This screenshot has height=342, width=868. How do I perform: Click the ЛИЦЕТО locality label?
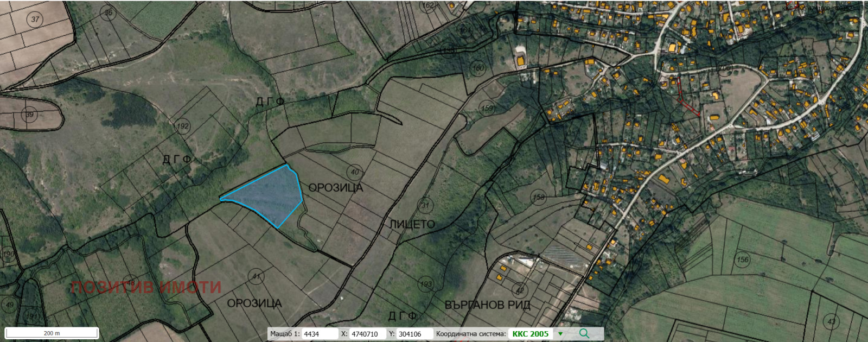[x=412, y=224]
